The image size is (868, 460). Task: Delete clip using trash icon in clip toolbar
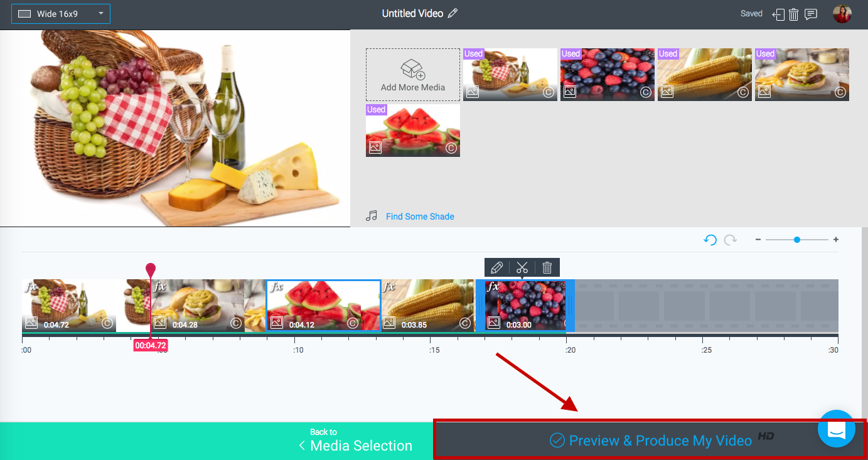tap(547, 268)
